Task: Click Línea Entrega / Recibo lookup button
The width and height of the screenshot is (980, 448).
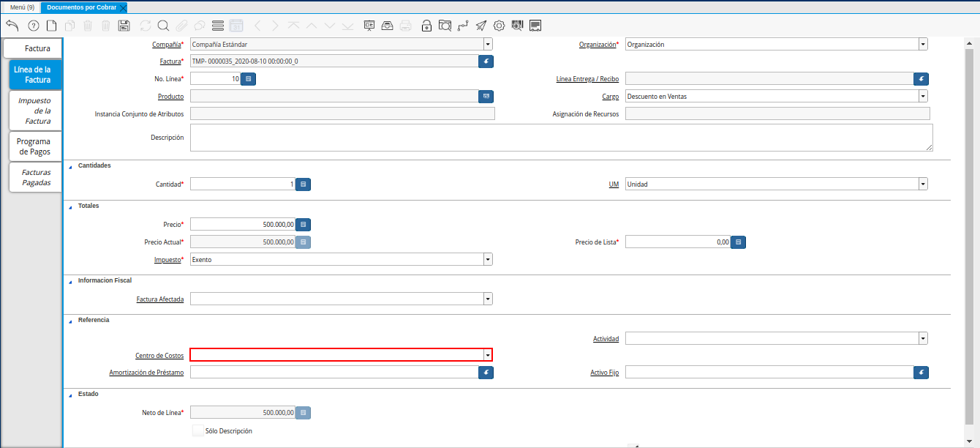Action: coord(921,78)
